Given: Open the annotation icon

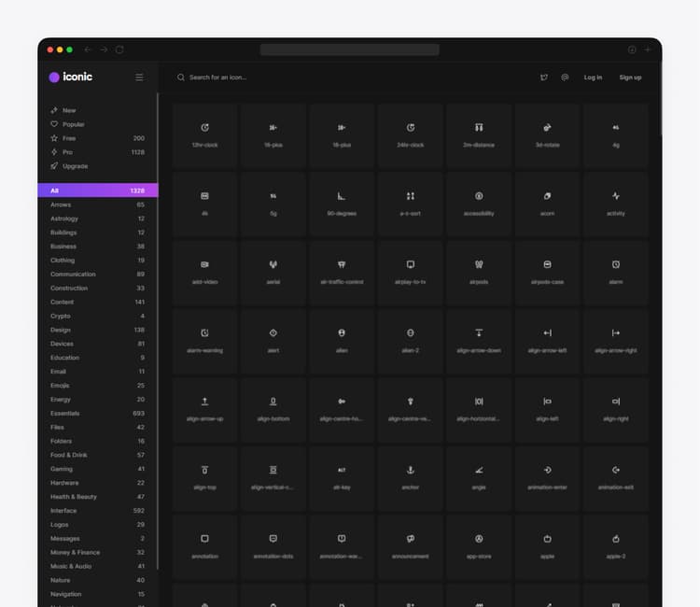Looking at the screenshot, I should click(x=205, y=547).
